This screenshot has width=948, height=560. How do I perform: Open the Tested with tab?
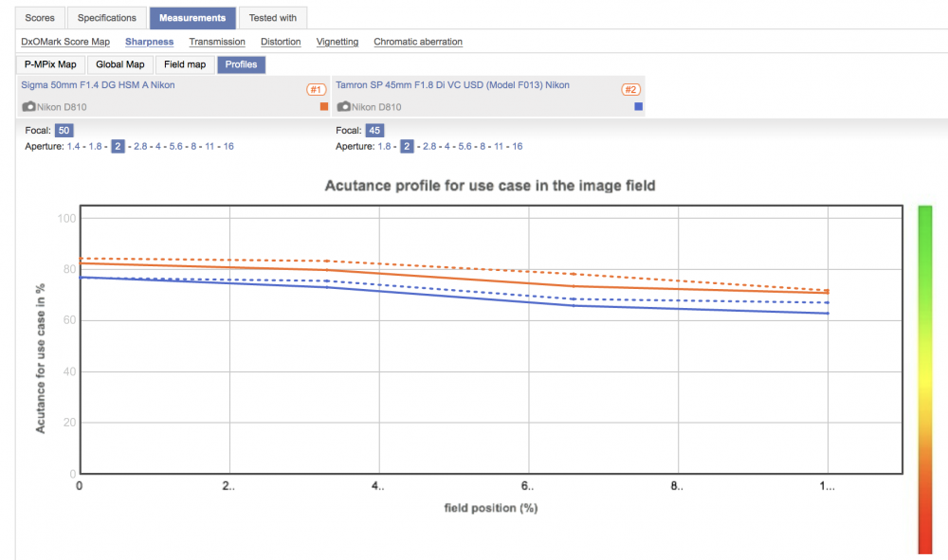click(x=273, y=18)
